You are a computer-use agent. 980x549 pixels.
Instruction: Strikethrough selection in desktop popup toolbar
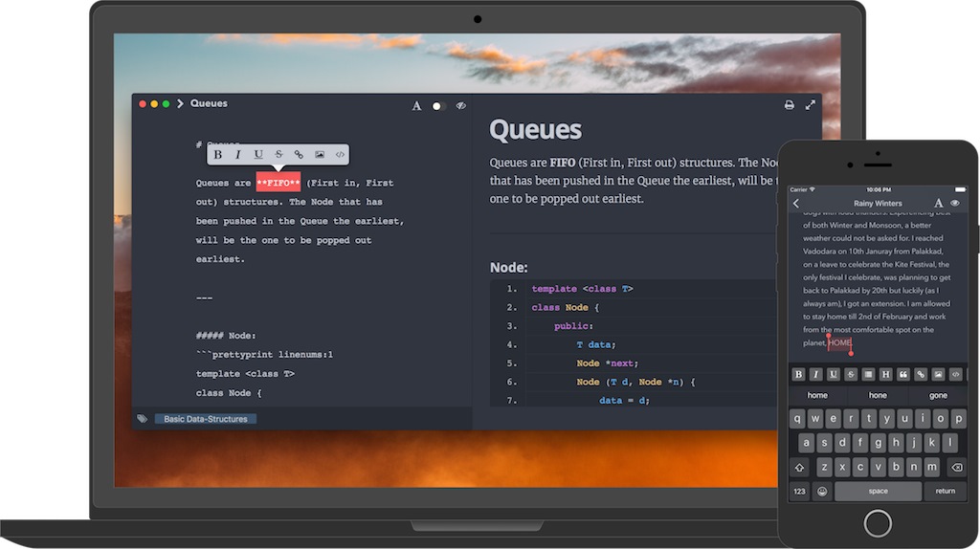tap(278, 154)
